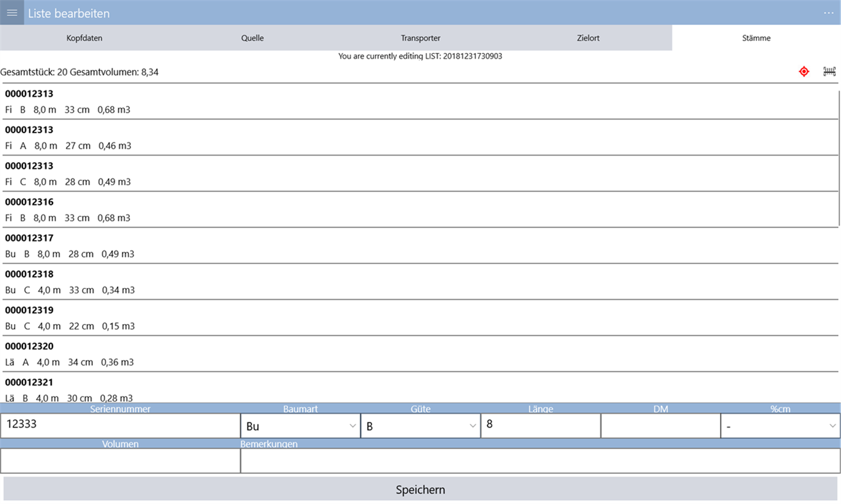Select the Stämme tab
841x504 pixels.
pyautogui.click(x=756, y=38)
